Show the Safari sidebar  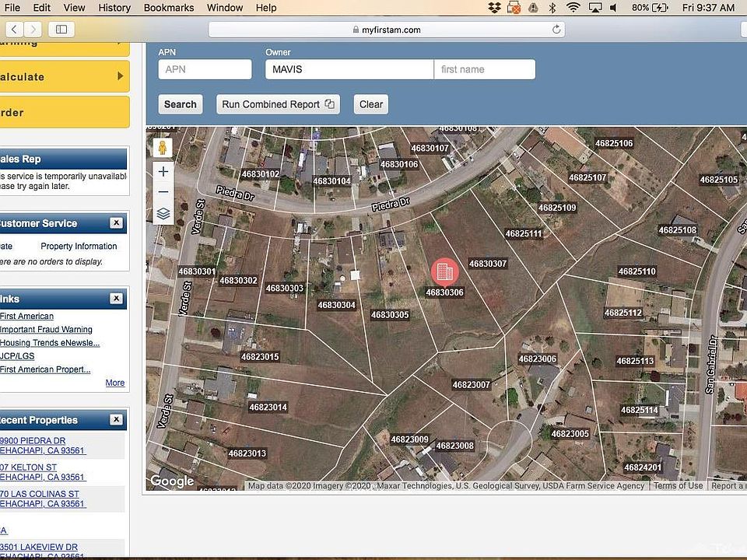point(61,30)
